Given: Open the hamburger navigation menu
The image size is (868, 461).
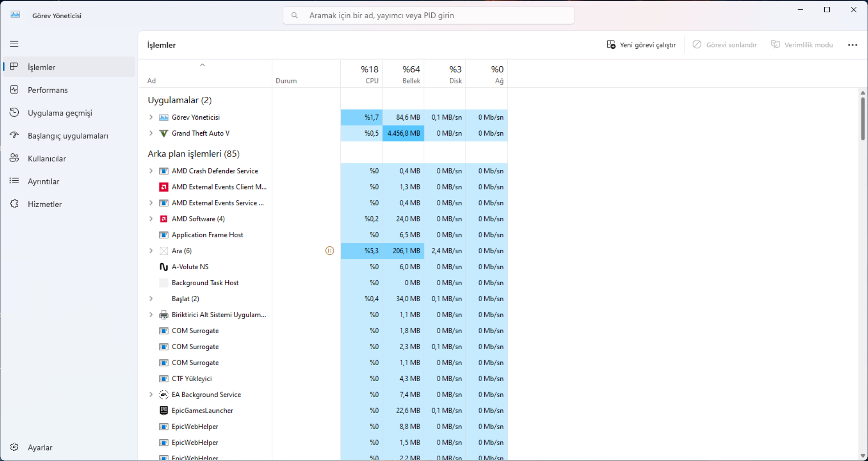Looking at the screenshot, I should pos(14,44).
